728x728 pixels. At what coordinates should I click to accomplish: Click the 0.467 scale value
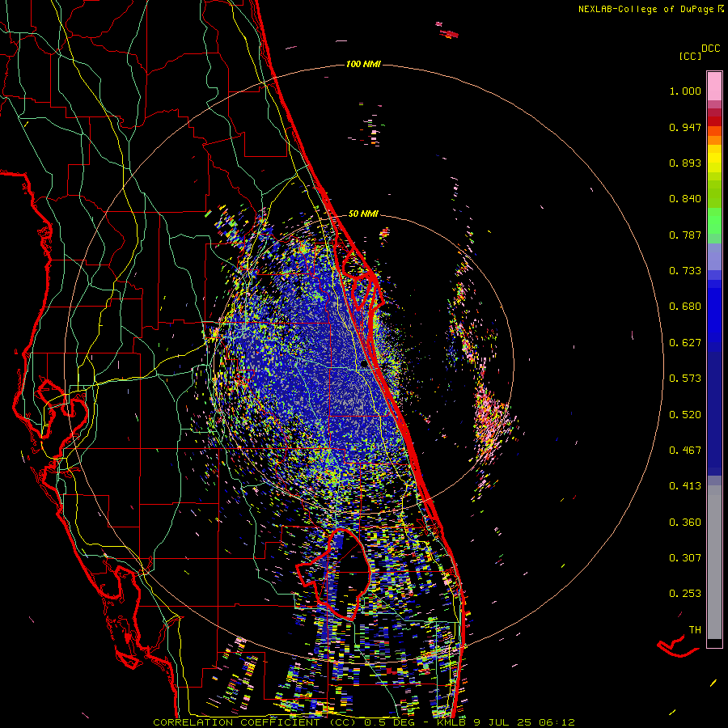685,451
